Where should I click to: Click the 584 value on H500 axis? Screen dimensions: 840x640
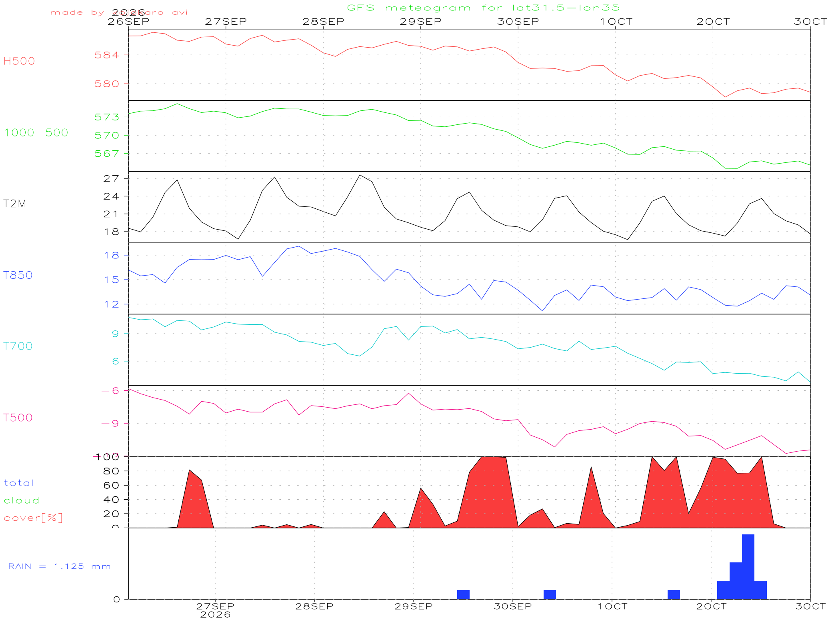(107, 55)
